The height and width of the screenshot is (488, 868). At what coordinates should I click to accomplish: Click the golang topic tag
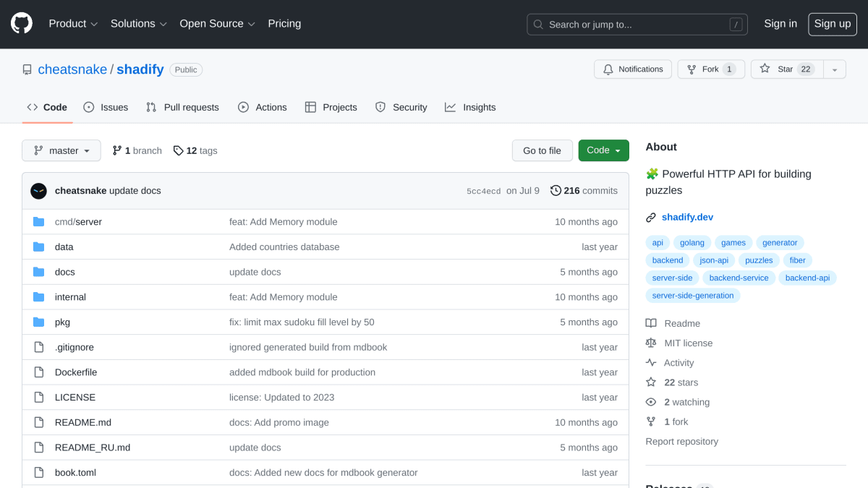692,243
